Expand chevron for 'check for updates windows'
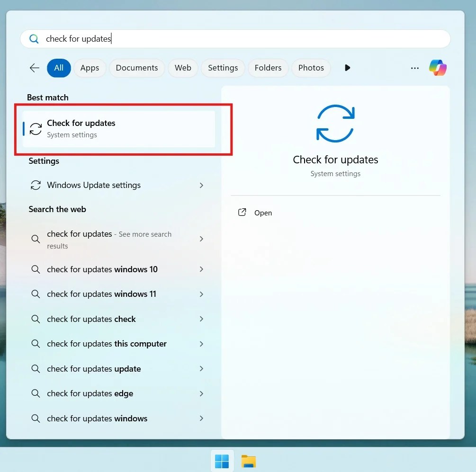The image size is (476, 472). (201, 419)
